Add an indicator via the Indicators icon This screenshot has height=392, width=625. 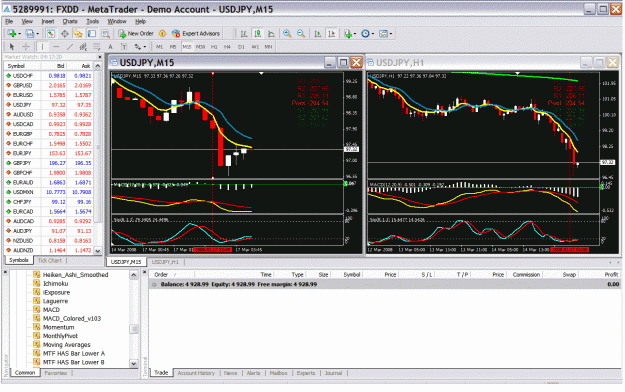click(348, 34)
